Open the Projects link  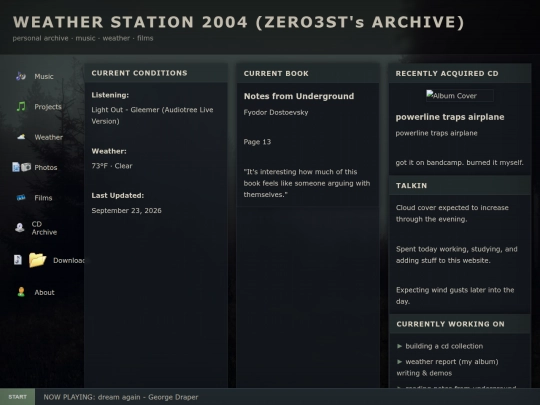48,107
